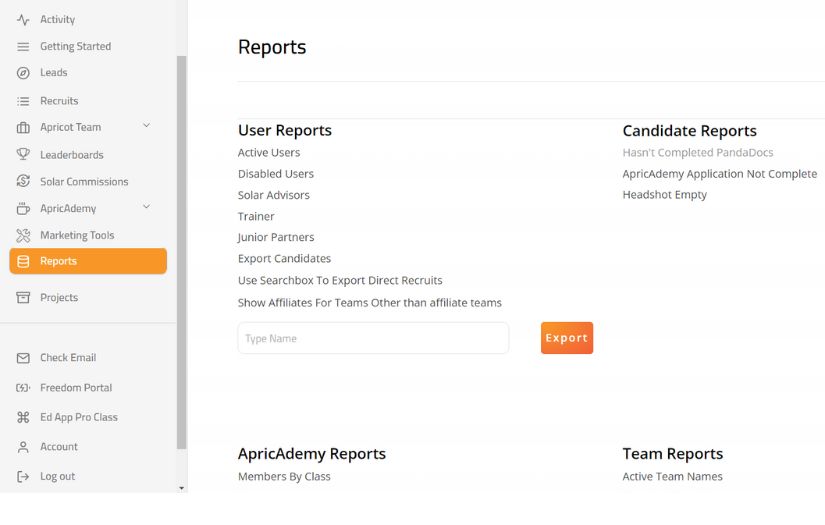825x525 pixels.
Task: Click the Ed App Pro Class command icon
Action: (x=23, y=418)
